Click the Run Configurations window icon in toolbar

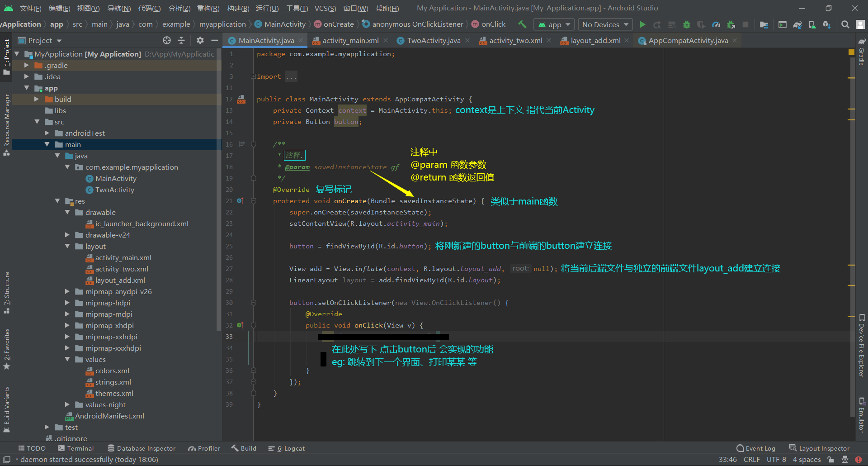point(782,24)
